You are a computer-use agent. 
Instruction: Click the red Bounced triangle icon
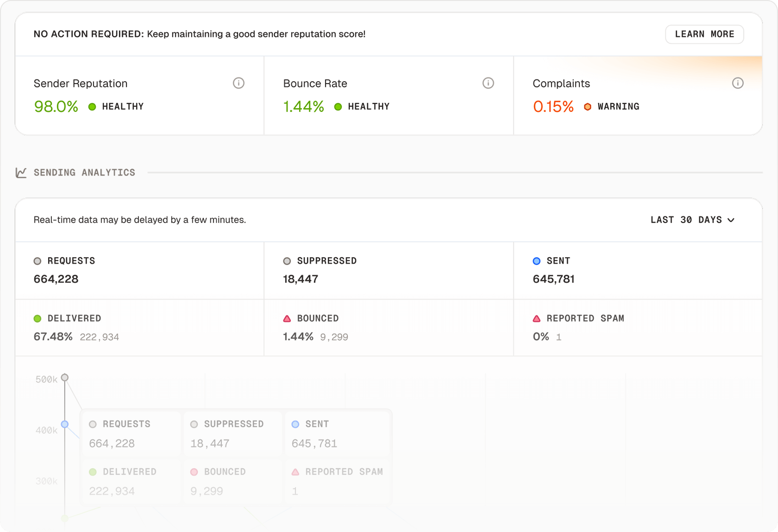click(287, 318)
